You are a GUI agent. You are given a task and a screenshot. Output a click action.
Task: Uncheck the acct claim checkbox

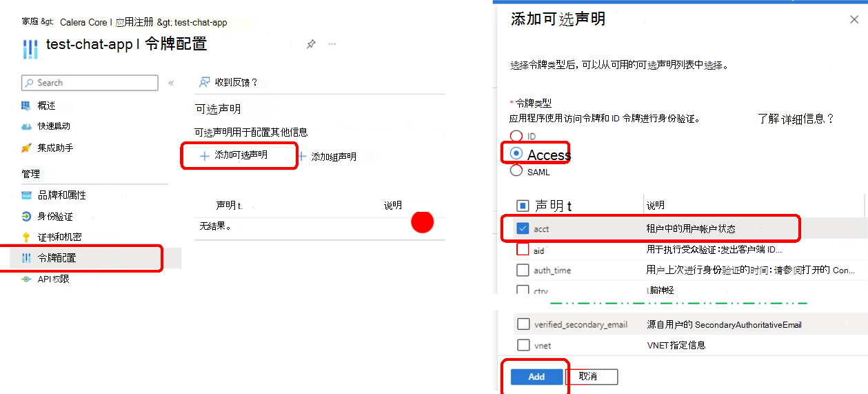[x=523, y=228]
